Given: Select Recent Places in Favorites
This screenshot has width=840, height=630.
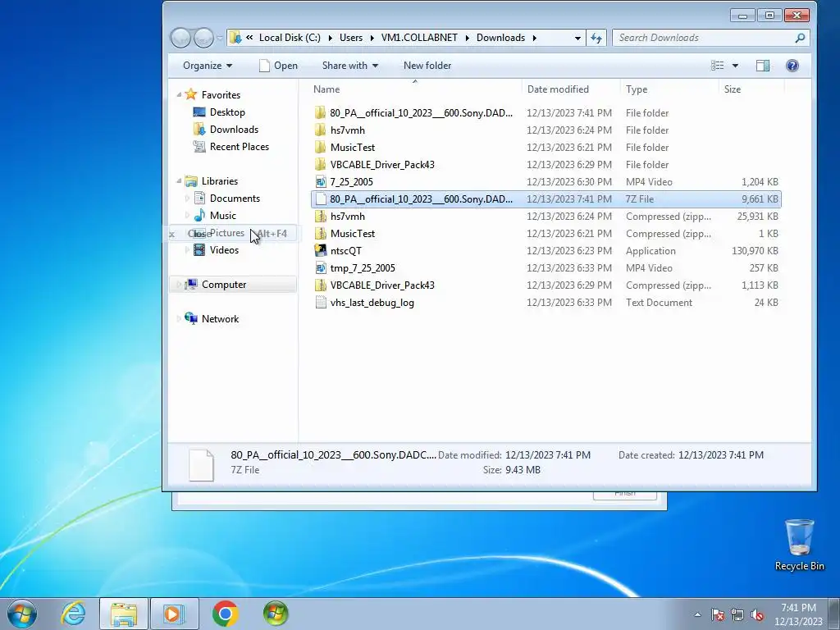Looking at the screenshot, I should 239,146.
